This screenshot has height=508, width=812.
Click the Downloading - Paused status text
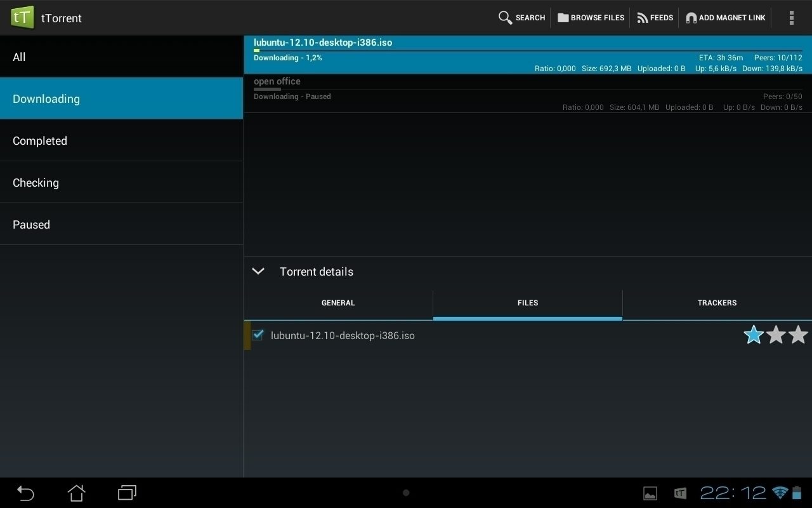pyautogui.click(x=292, y=97)
